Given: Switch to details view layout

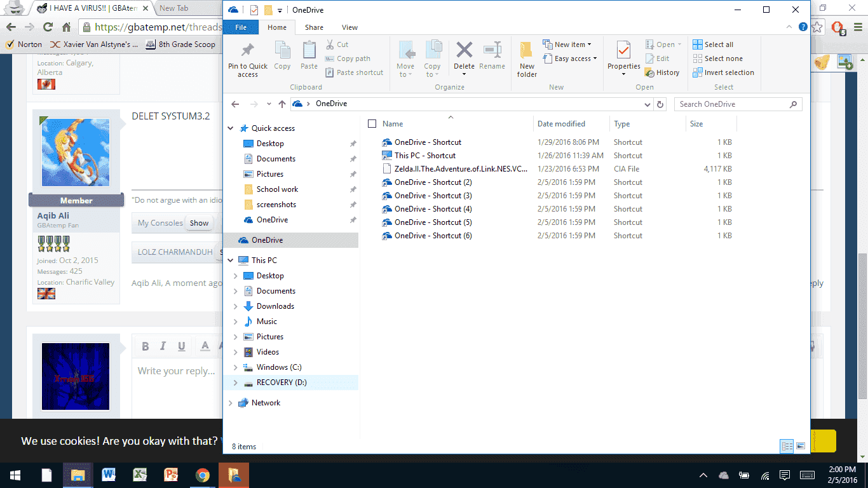Looking at the screenshot, I should pos(787,446).
